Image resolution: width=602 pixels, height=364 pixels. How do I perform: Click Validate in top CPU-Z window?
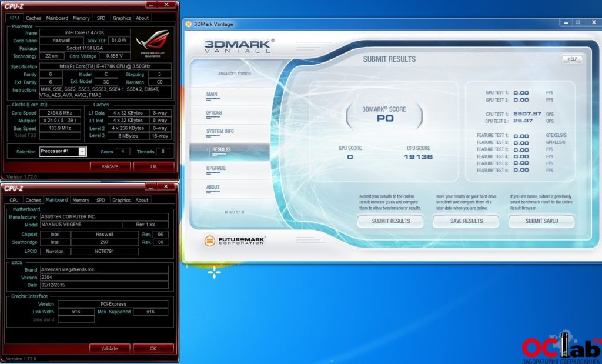[x=110, y=166]
